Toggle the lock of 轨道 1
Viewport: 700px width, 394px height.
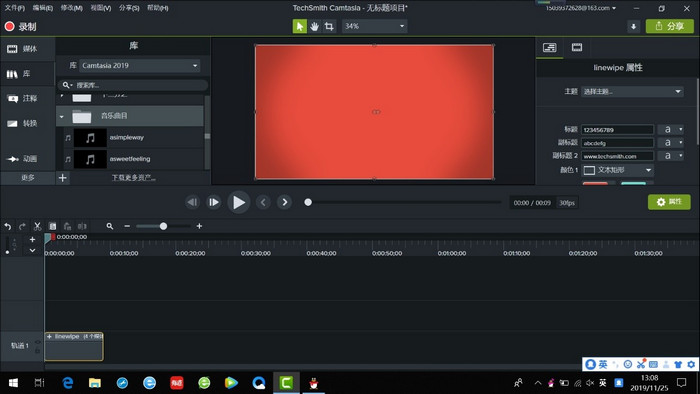pyautogui.click(x=38, y=351)
